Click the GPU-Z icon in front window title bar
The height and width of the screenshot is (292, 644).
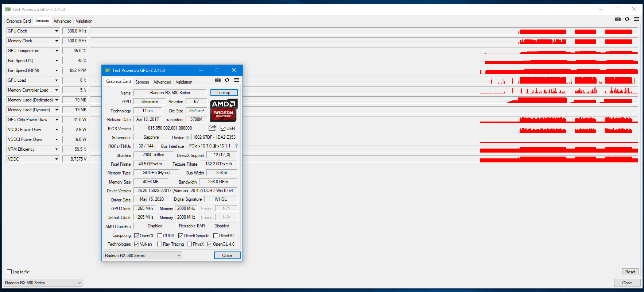pyautogui.click(x=108, y=70)
